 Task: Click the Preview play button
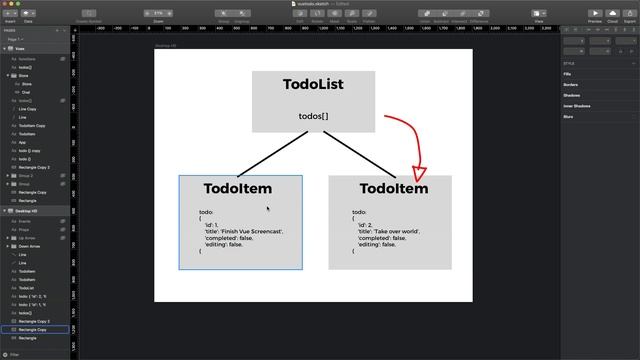pyautogui.click(x=595, y=13)
